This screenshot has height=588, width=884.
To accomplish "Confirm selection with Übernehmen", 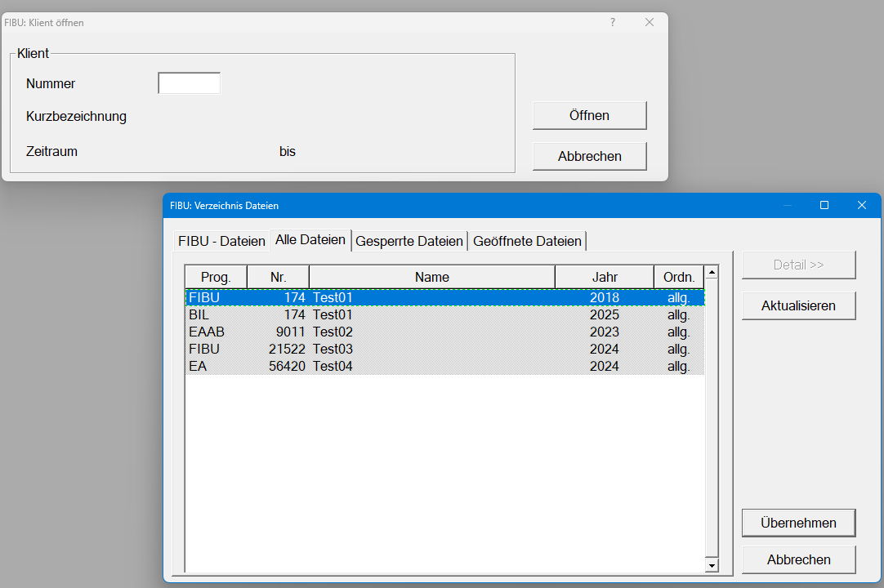I will pyautogui.click(x=798, y=523).
